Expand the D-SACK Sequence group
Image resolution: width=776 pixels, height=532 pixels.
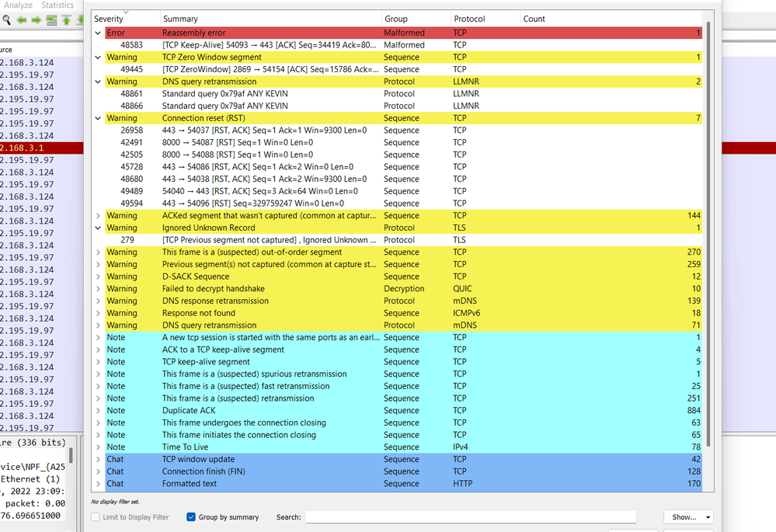(98, 276)
